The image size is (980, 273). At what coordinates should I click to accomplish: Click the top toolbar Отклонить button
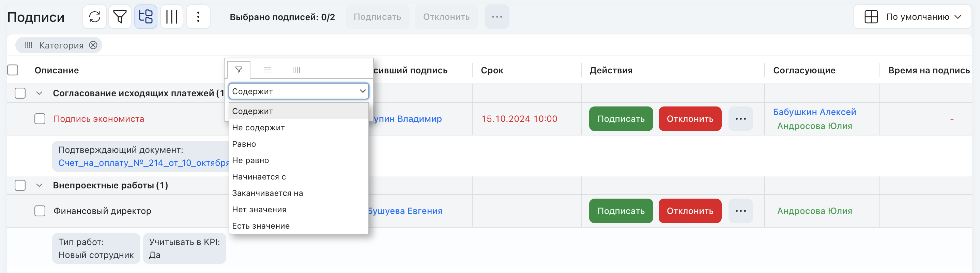point(446,17)
